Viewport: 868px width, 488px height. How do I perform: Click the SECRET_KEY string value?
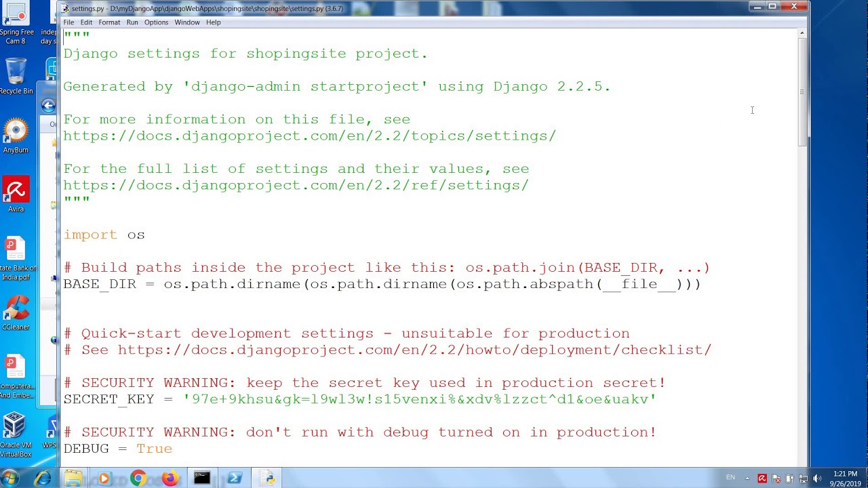[420, 399]
